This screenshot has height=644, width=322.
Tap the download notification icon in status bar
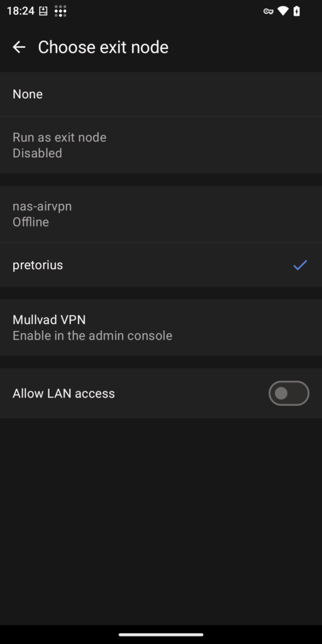[x=43, y=11]
